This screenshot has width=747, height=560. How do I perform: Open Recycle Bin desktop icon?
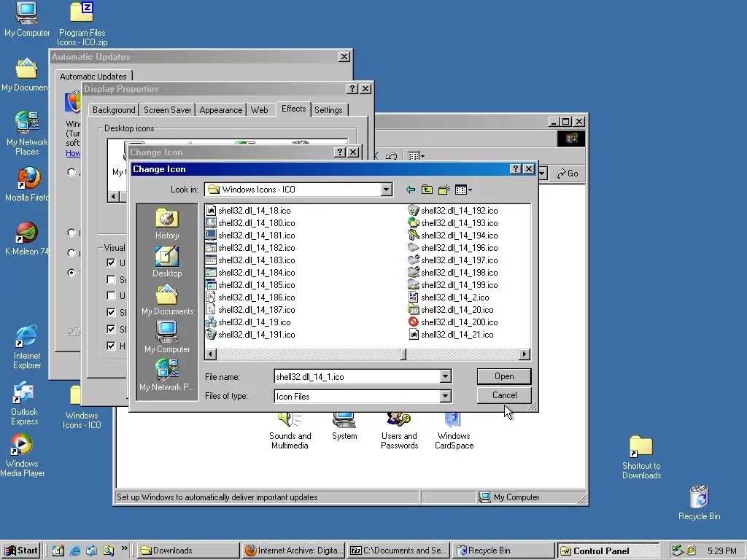click(x=699, y=502)
